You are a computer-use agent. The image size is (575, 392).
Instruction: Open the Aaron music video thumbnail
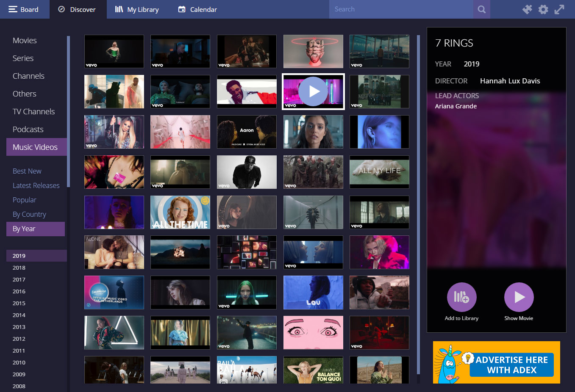tap(247, 132)
